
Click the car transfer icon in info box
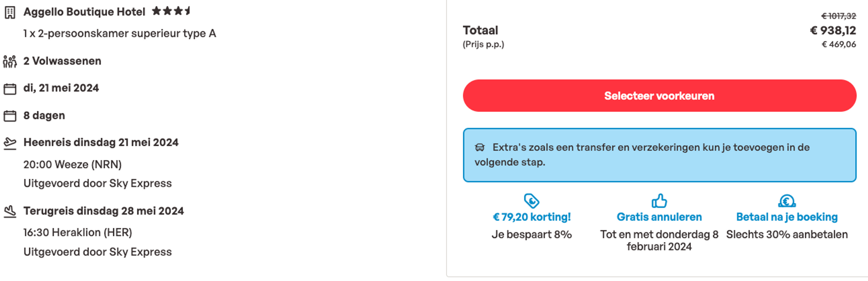pyautogui.click(x=479, y=148)
